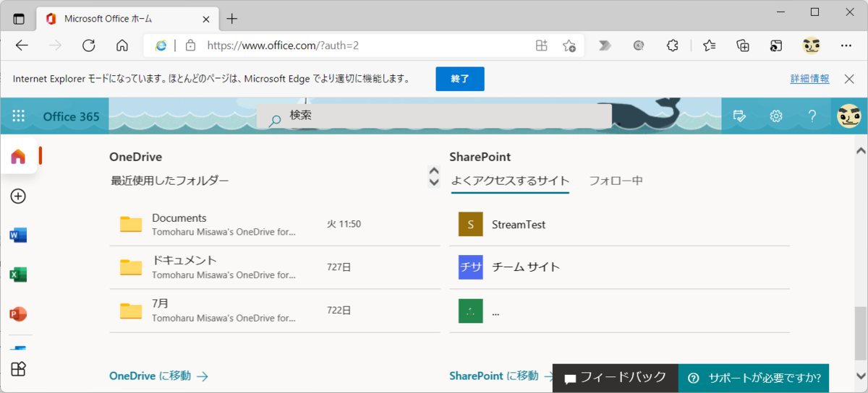Viewport: 868px width, 393px height.
Task: Follow the SharePoint に移動 link
Action: click(501, 376)
